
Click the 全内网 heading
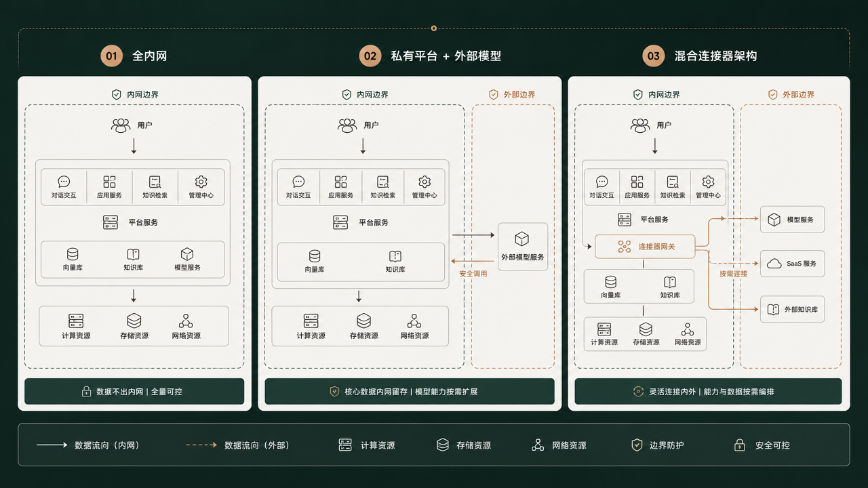pyautogui.click(x=149, y=56)
